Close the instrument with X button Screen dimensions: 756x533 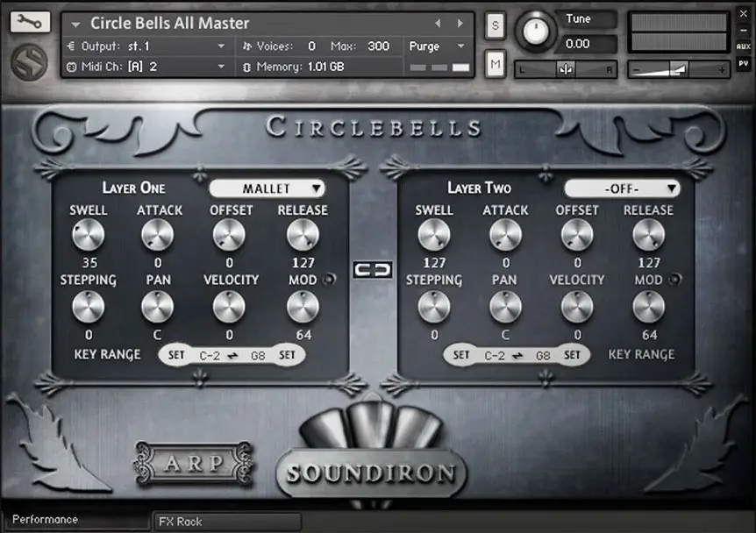point(743,14)
